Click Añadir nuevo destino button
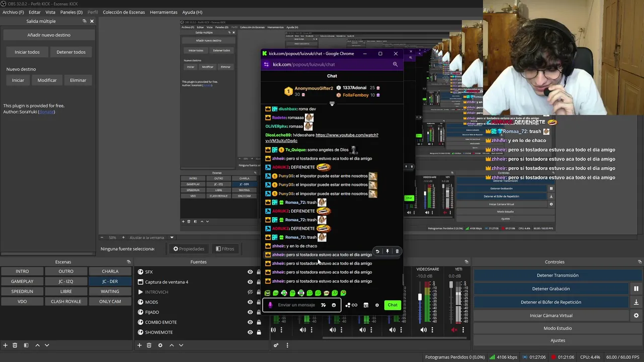The height and width of the screenshot is (362, 644). [x=49, y=35]
